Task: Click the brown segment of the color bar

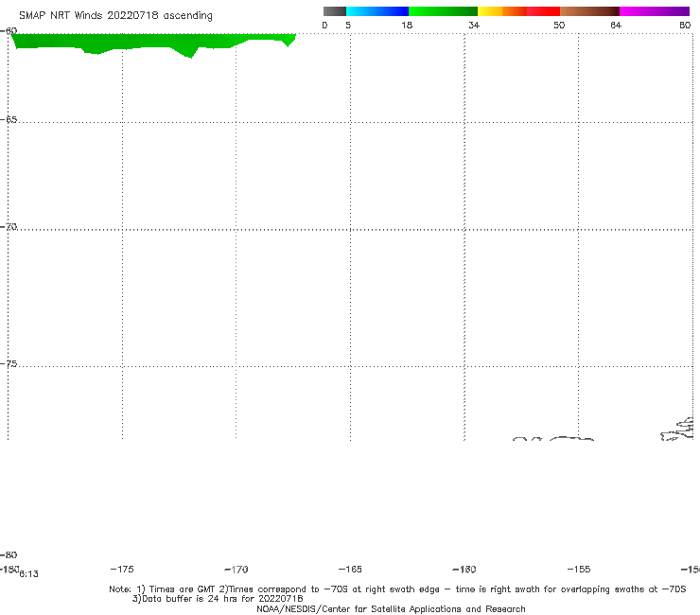Action: pyautogui.click(x=589, y=11)
